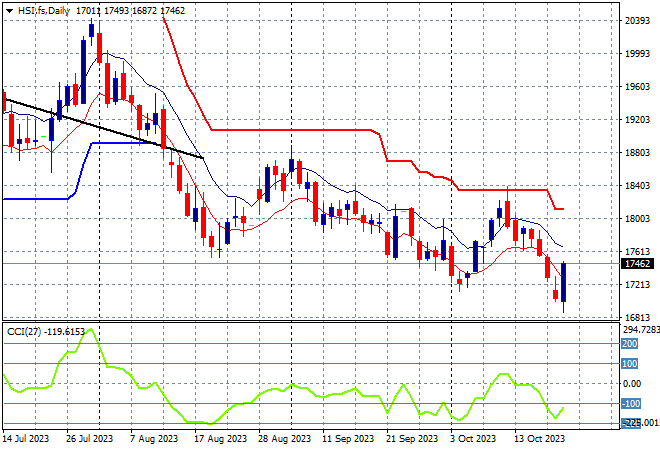Viewport: 660px width, 450px height.
Task: Click the 21 Sep 2023 date label
Action: click(412, 439)
